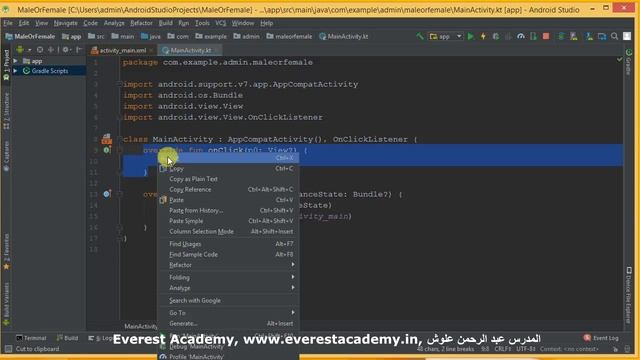640x360 pixels.
Task: Expand the Gradle Scripts tree node
Action: point(16,71)
